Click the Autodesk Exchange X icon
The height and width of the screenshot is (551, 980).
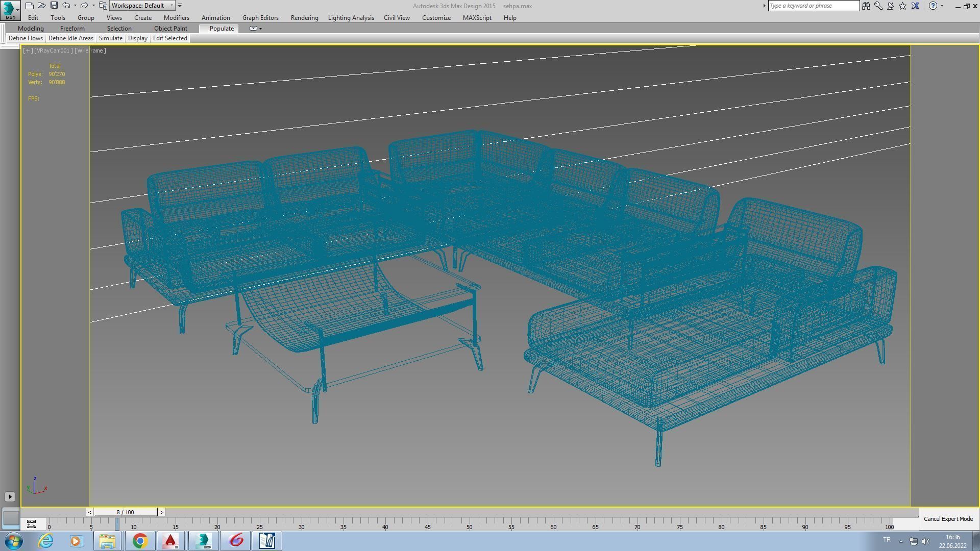coord(915,6)
